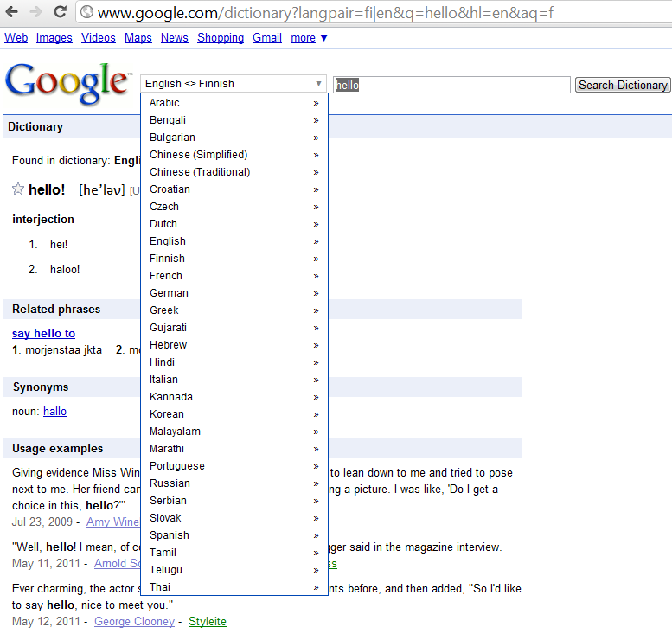
Task: Open the Videos link
Action: (98, 38)
